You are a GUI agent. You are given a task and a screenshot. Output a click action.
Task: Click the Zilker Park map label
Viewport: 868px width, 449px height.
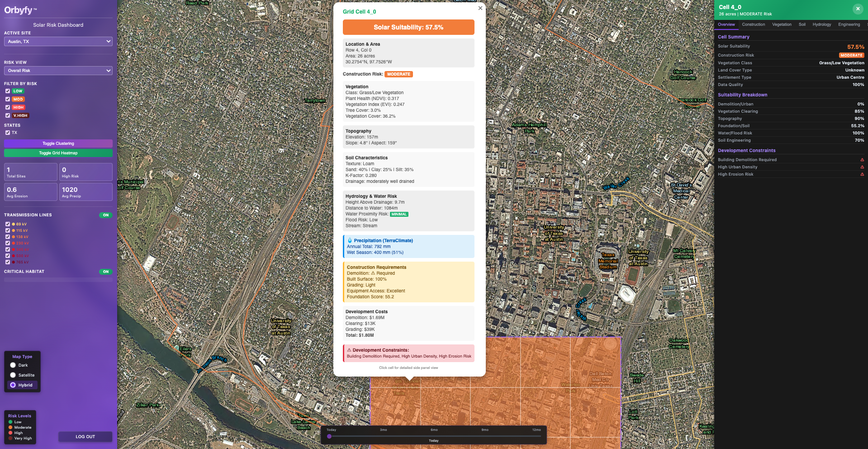pos(148,405)
